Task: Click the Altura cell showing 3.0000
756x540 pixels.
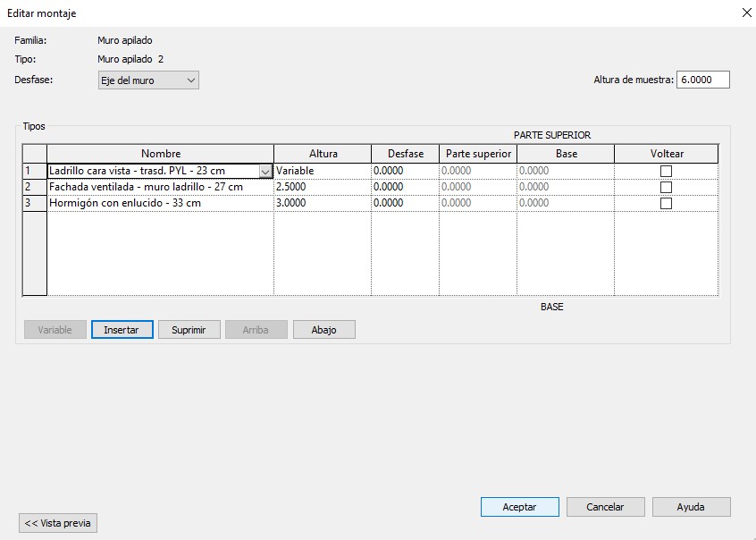Action: [x=322, y=204]
